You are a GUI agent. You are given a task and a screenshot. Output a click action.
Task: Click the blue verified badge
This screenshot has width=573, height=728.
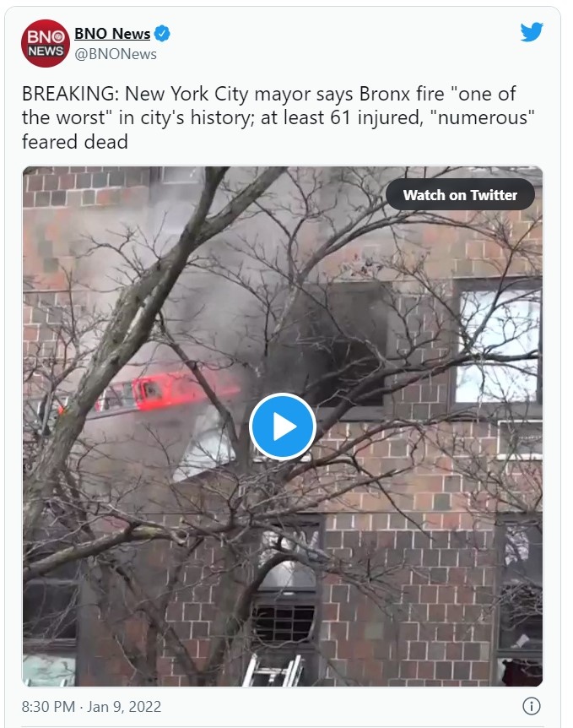pos(162,34)
